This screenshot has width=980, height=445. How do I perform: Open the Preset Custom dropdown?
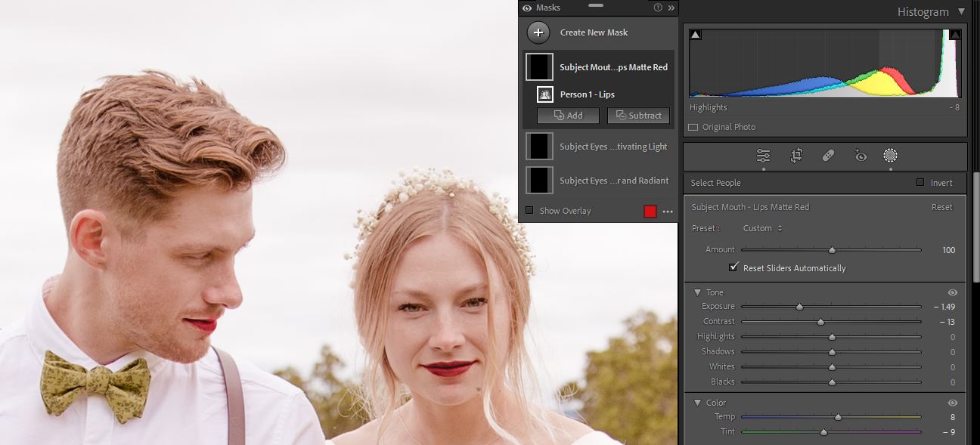[761, 227]
